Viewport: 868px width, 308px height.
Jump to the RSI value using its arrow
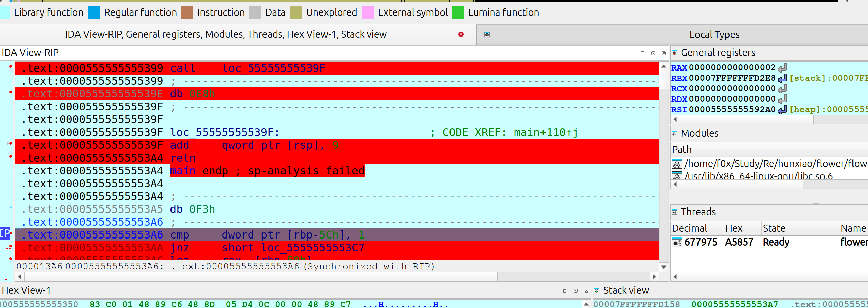[x=782, y=109]
